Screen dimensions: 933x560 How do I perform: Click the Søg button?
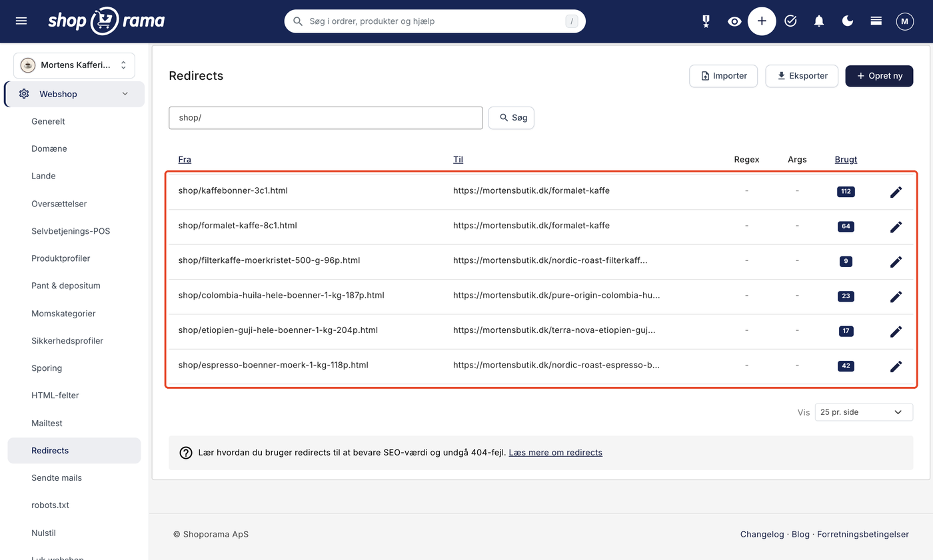[x=511, y=118]
